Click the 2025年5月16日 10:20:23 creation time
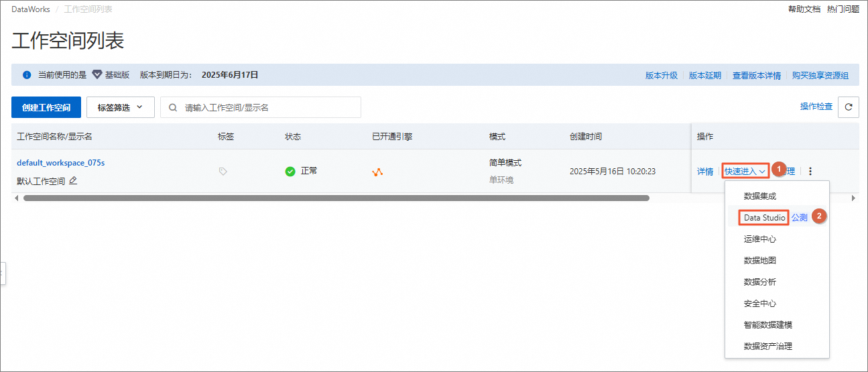 (x=613, y=172)
